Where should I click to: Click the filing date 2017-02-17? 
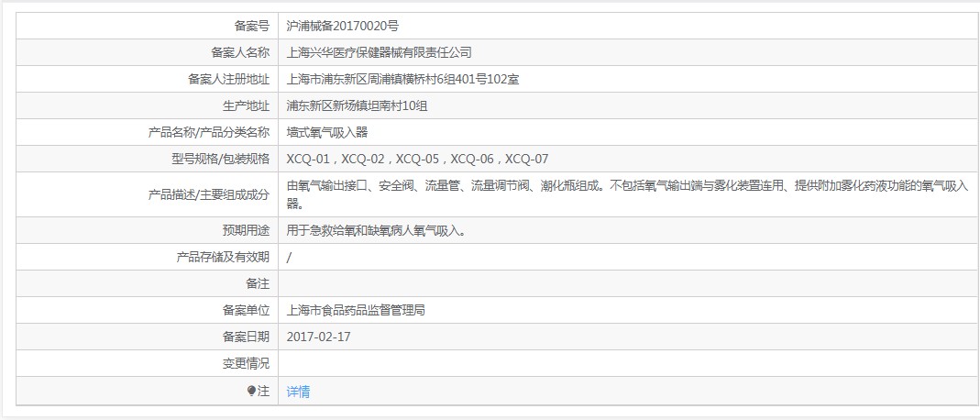pyautogui.click(x=319, y=337)
